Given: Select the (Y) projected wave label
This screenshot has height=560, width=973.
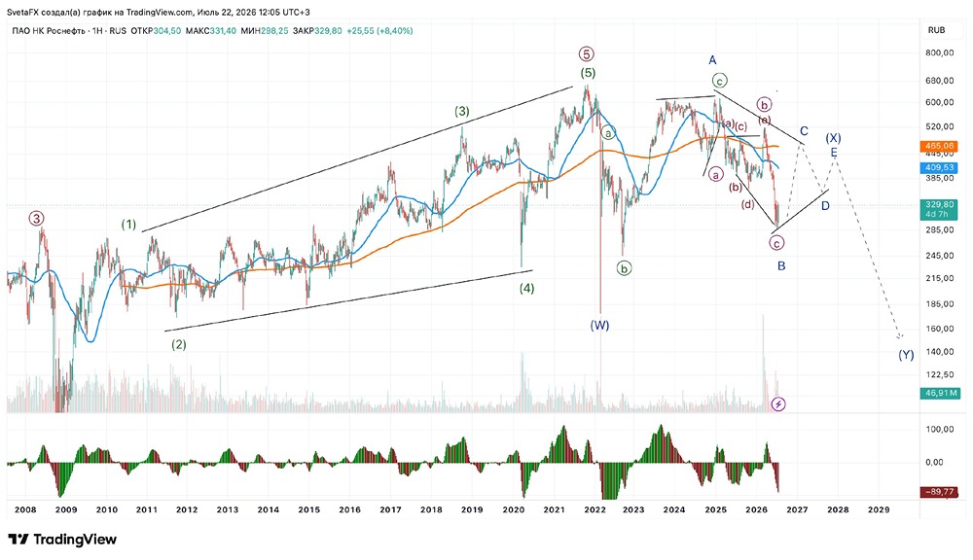Looking at the screenshot, I should pyautogui.click(x=906, y=355).
